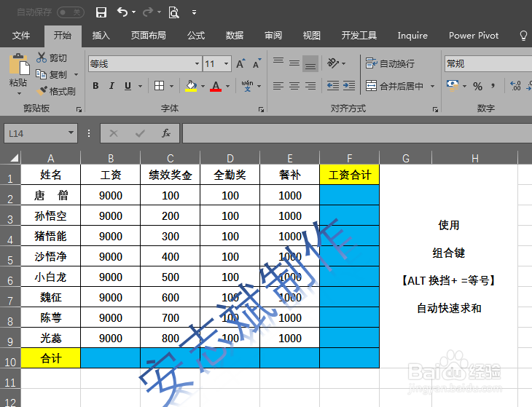Viewport: 532px width, 407px height.
Task: Expand the fill color dropdown arrow
Action: 203,86
